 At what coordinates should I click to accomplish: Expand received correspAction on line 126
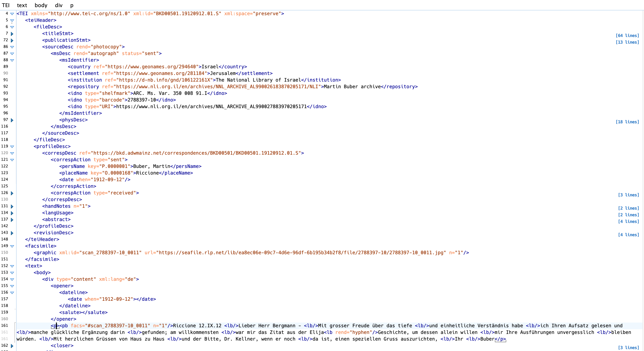[x=12, y=193]
